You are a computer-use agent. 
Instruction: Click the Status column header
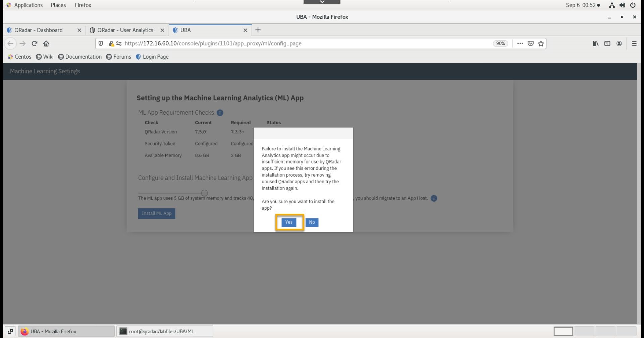coord(274,123)
